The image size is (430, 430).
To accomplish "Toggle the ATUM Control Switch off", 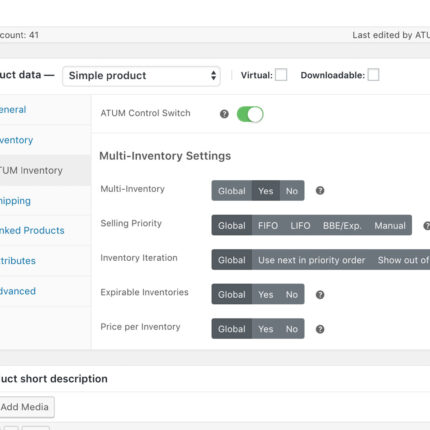I will click(x=250, y=114).
